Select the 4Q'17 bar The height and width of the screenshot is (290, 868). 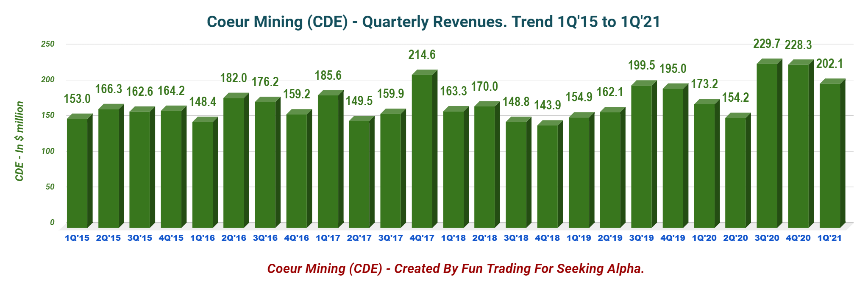424,149
